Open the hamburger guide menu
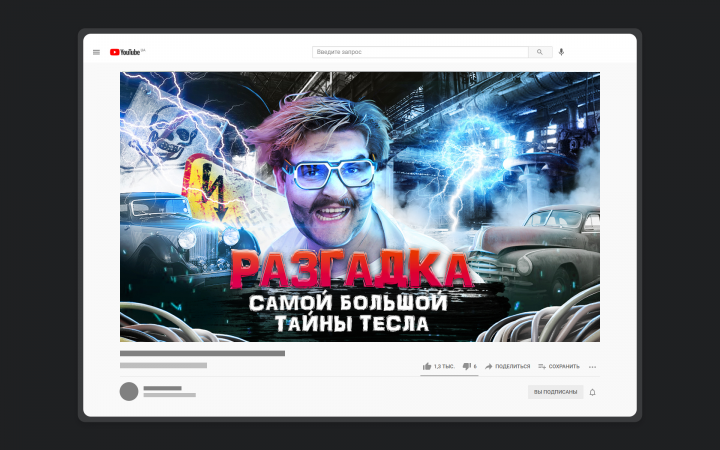 (x=96, y=52)
